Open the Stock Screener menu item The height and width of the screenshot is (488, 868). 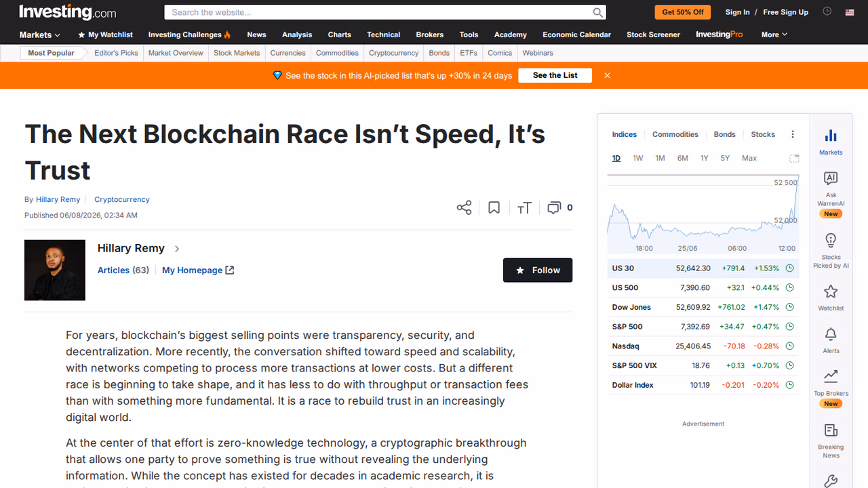(x=653, y=35)
